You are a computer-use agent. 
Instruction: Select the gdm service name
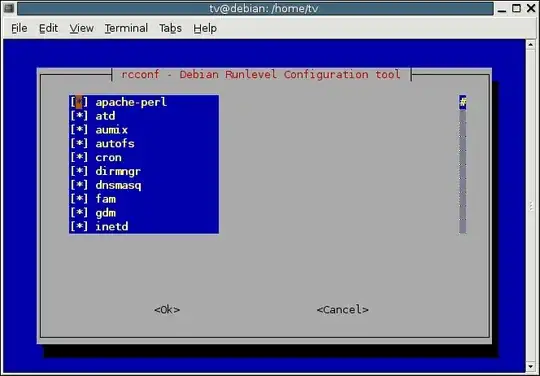pyautogui.click(x=105, y=213)
